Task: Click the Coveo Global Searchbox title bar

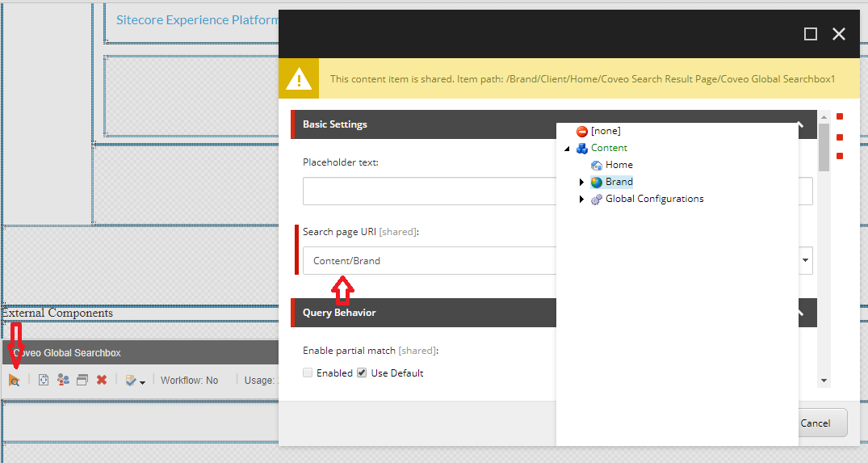Action: 141,353
